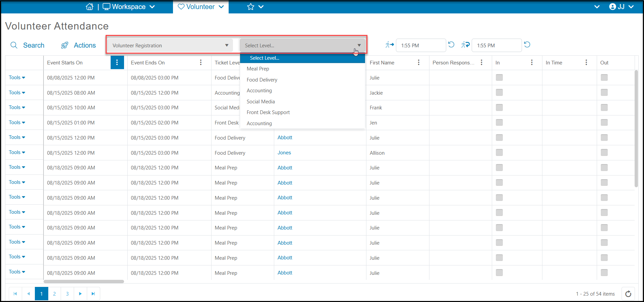The width and height of the screenshot is (644, 302).
Task: Check the Out box for Frank
Action: (604, 107)
